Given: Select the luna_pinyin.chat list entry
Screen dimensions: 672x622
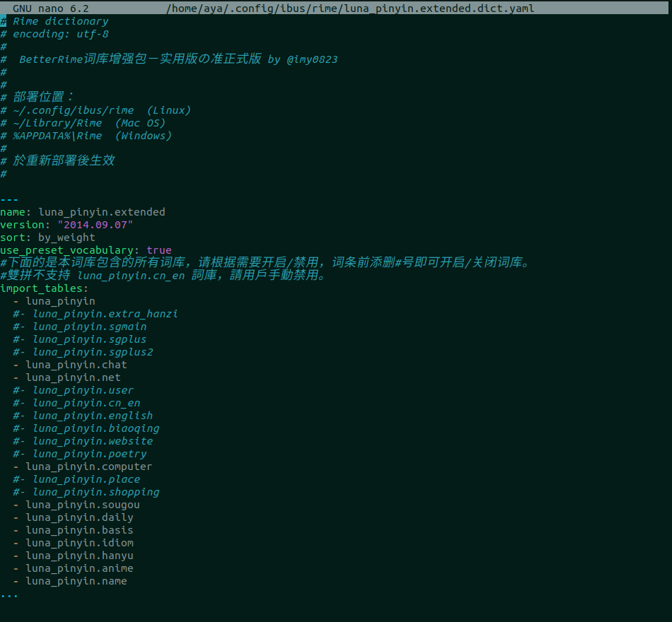Looking at the screenshot, I should coord(77,364).
